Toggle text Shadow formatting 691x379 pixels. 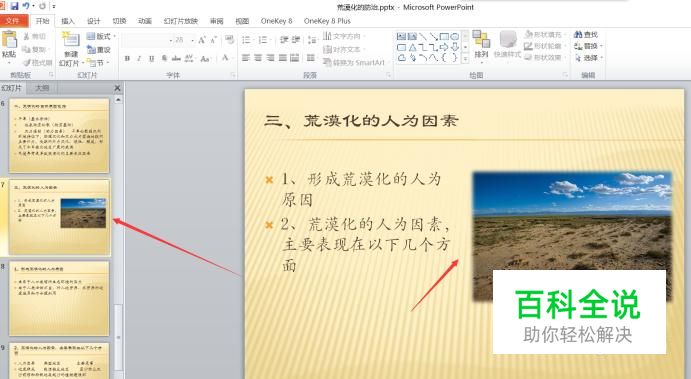click(x=164, y=58)
